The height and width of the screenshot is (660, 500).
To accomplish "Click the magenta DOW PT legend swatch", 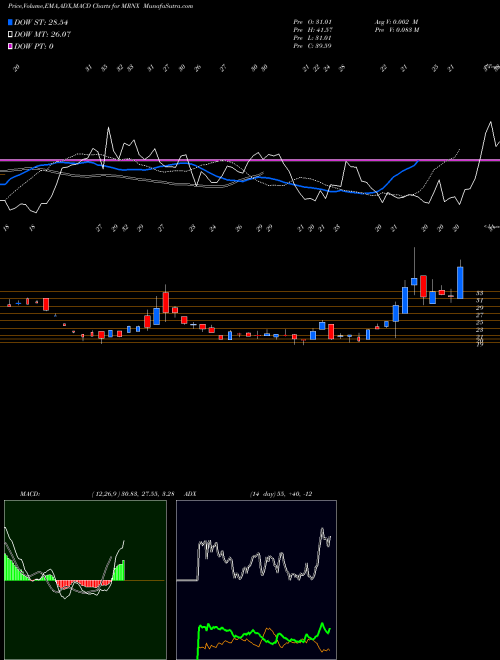I will pos(11,46).
